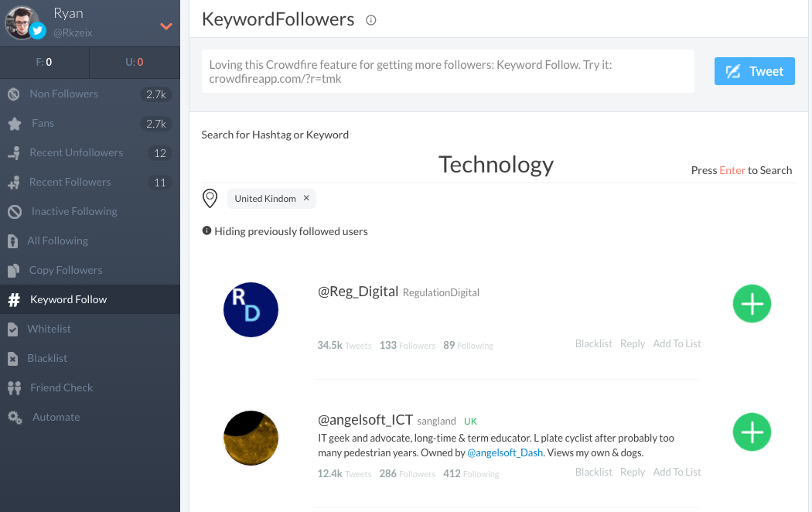
Task: Click the RD avatar of @Reg_Digital
Action: (251, 309)
